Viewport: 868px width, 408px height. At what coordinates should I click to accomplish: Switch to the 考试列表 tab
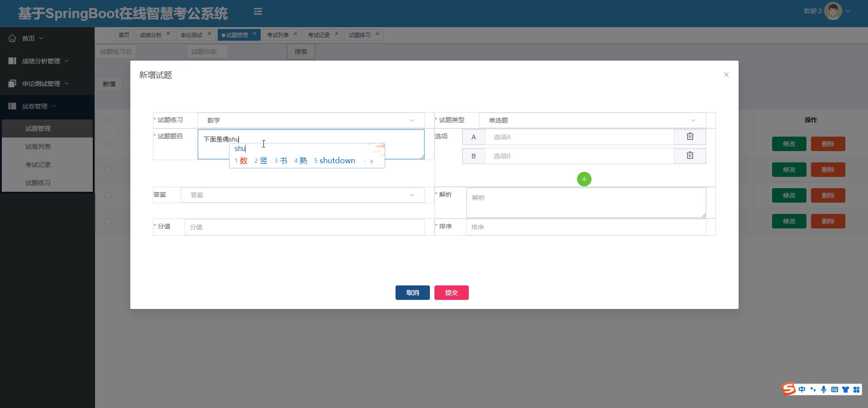tap(278, 35)
